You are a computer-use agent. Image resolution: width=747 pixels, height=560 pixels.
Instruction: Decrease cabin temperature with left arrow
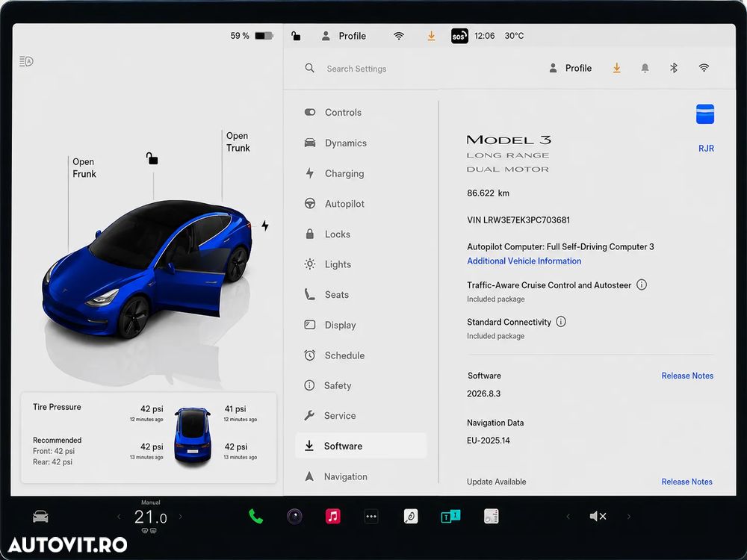(x=119, y=517)
